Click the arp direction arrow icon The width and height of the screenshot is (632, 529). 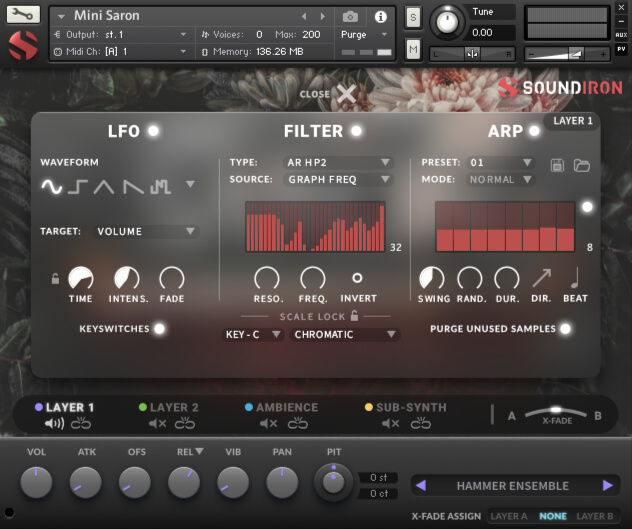541,278
